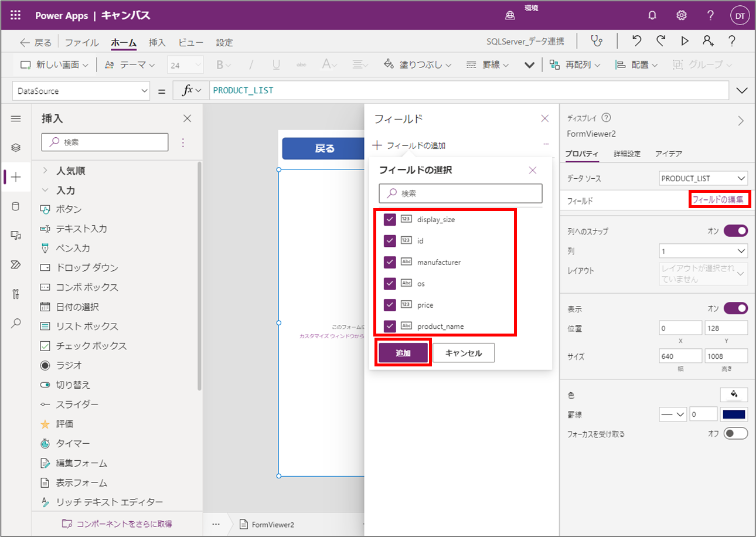The height and width of the screenshot is (537, 756).
Task: Switch to the 詳細設定 tab
Action: (x=627, y=154)
